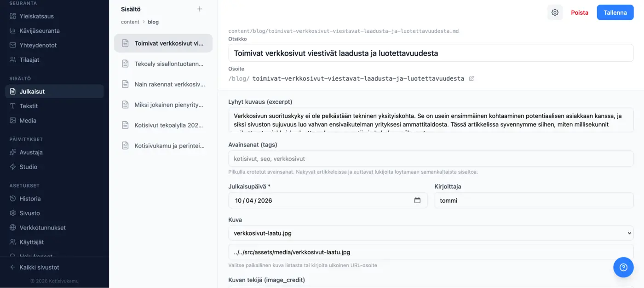Click the Julkaisupäivä date field

pos(328,200)
